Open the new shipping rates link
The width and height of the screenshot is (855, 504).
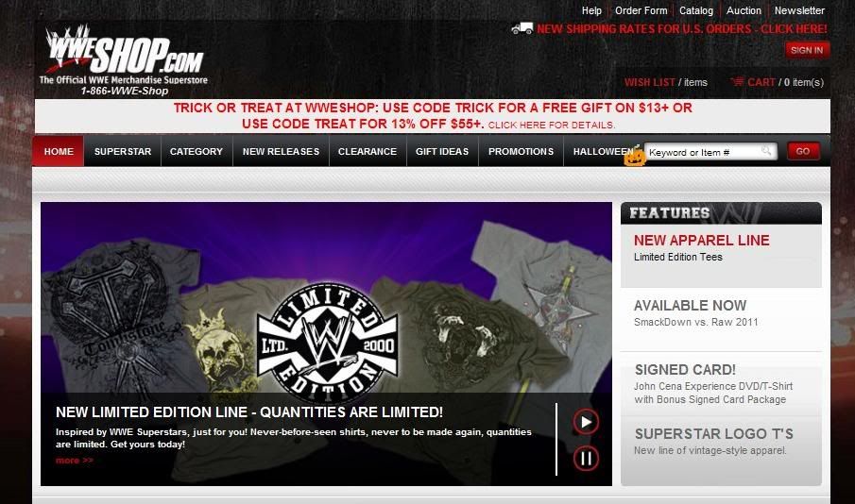tap(681, 29)
